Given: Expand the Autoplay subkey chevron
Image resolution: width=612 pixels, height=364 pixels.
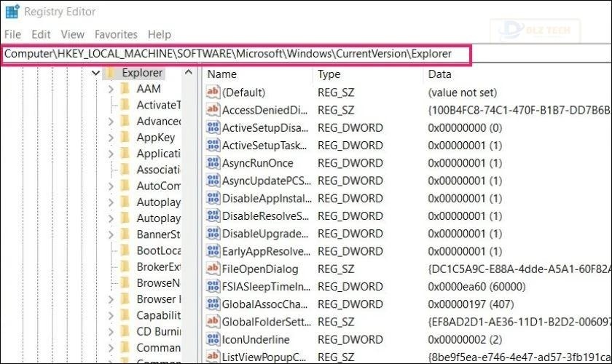Looking at the screenshot, I should click(x=111, y=202).
